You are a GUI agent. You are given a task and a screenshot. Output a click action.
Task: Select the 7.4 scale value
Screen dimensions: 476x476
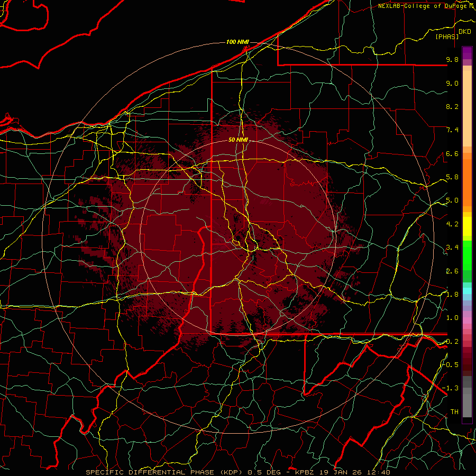click(x=452, y=130)
